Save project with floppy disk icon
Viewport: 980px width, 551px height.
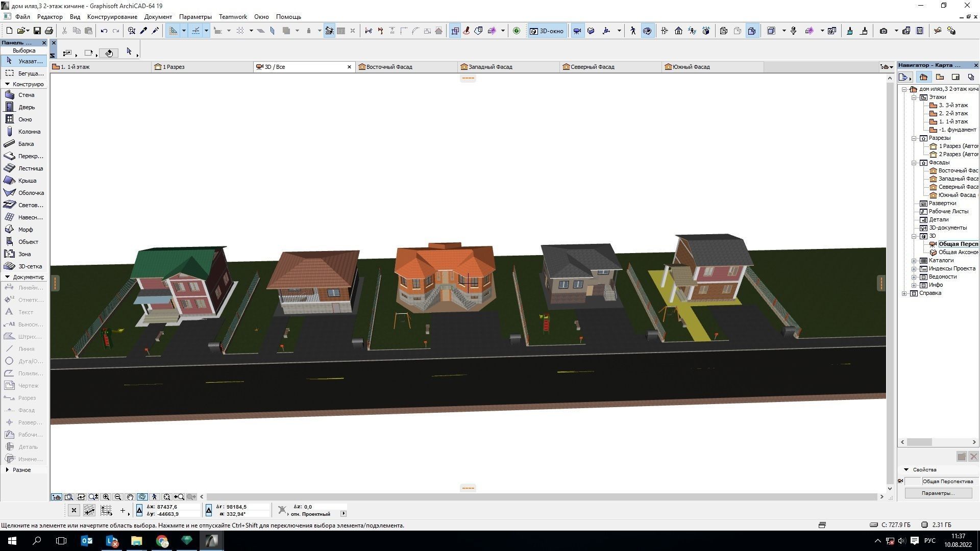tap(37, 31)
